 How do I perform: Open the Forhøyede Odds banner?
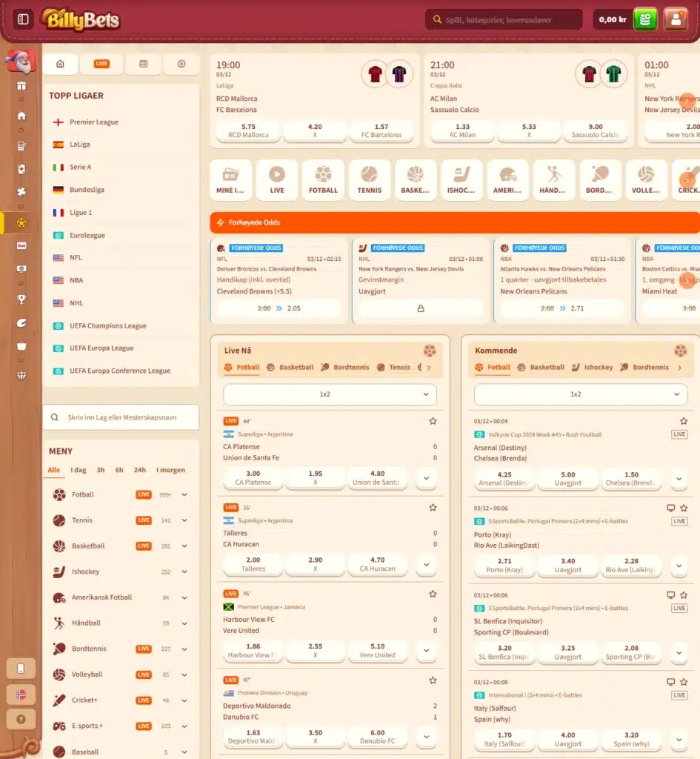tap(455, 222)
